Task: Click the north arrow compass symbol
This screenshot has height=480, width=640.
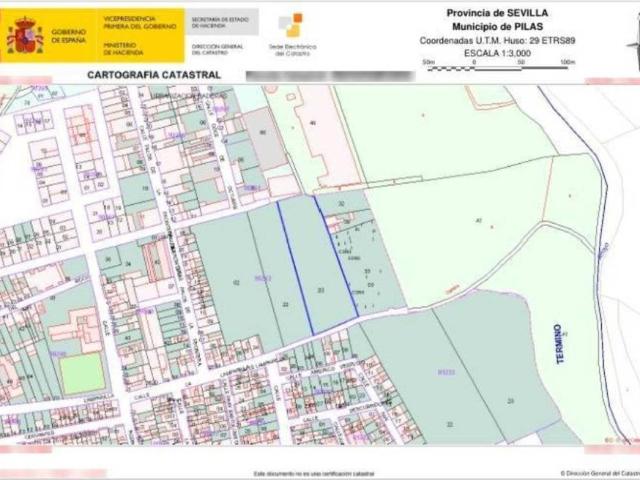Action: click(x=633, y=40)
